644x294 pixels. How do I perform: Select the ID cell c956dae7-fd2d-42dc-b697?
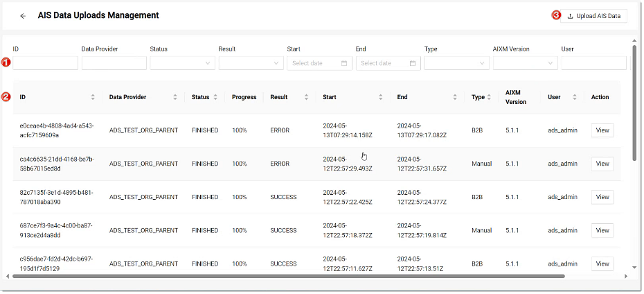(56, 263)
